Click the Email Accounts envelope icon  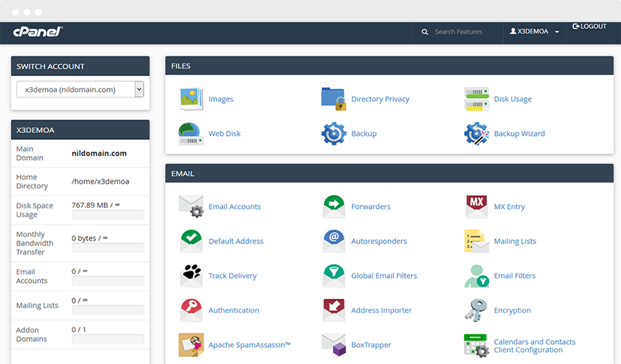(x=191, y=207)
